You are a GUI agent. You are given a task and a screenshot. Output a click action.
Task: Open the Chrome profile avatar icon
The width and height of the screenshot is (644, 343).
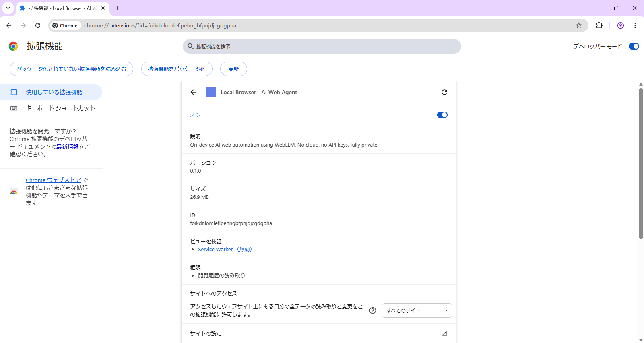pyautogui.click(x=621, y=25)
